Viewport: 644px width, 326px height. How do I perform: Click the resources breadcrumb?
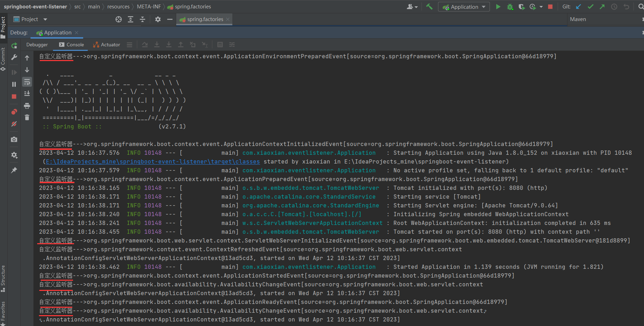pos(118,7)
